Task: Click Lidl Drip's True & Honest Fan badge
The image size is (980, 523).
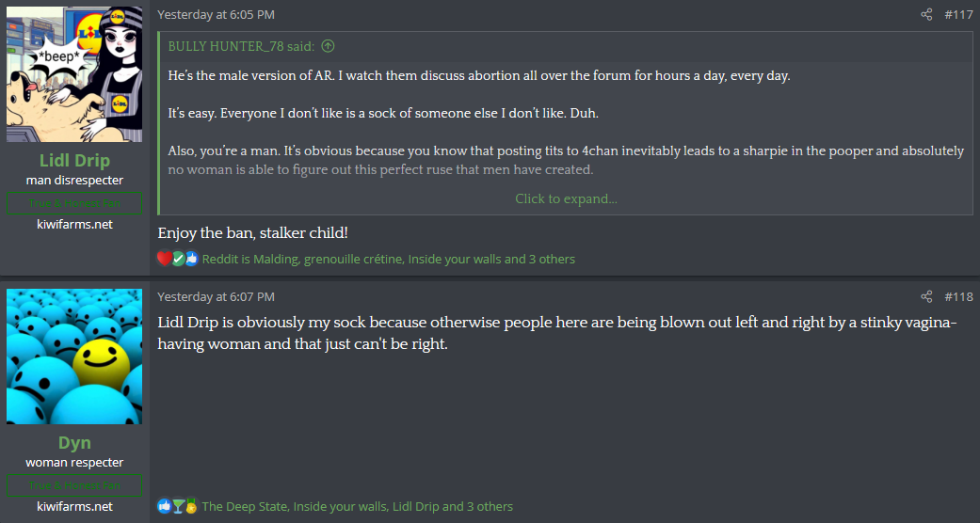Action: click(x=74, y=202)
